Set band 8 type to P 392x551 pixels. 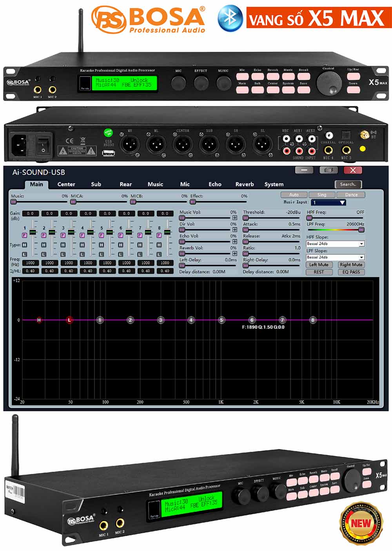click(159, 235)
